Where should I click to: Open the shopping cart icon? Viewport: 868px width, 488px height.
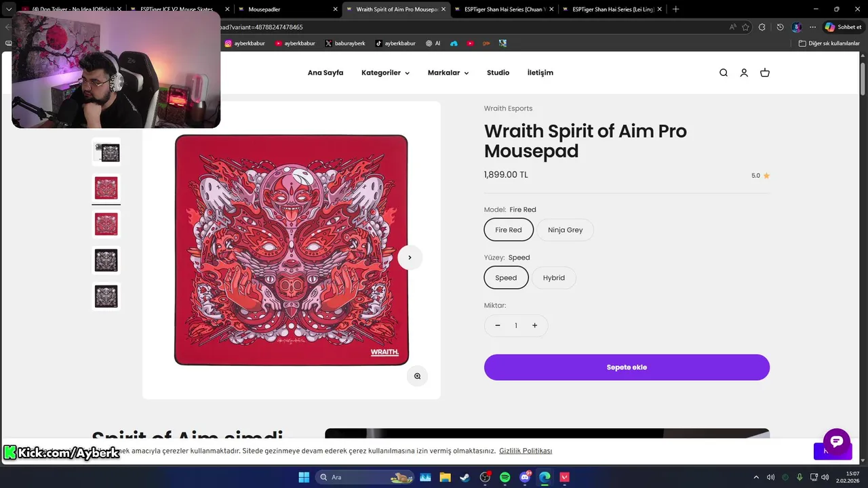coord(765,73)
